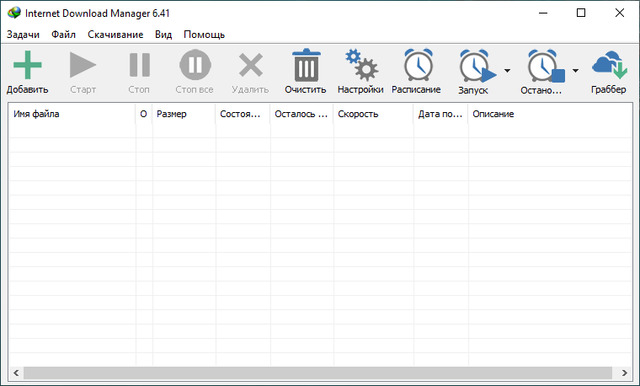This screenshot has height=386, width=640.
Task: Open the Граббер cloud download icon
Action: [609, 64]
